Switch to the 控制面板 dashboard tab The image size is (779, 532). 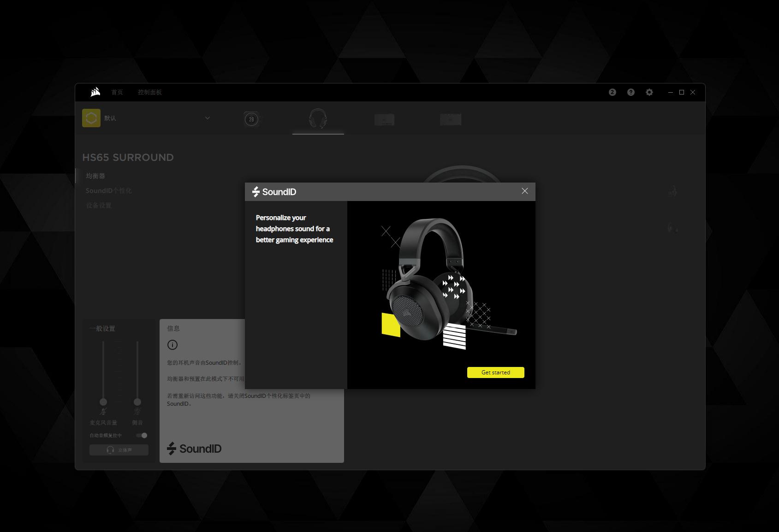150,92
